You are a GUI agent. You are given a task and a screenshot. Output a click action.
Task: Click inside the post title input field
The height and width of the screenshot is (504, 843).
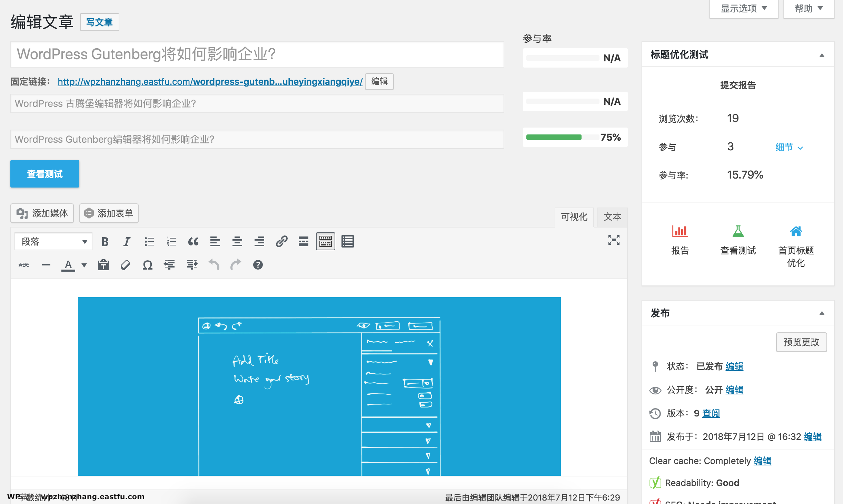(257, 54)
